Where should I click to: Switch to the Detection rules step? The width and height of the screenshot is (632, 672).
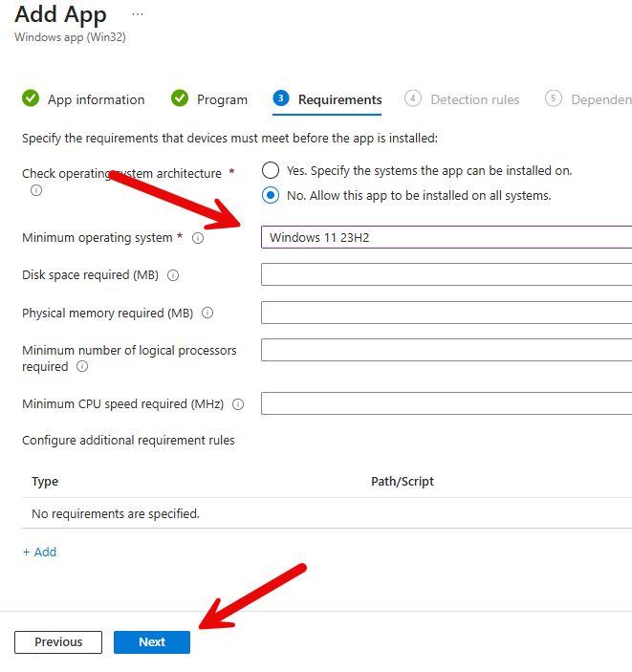474,99
